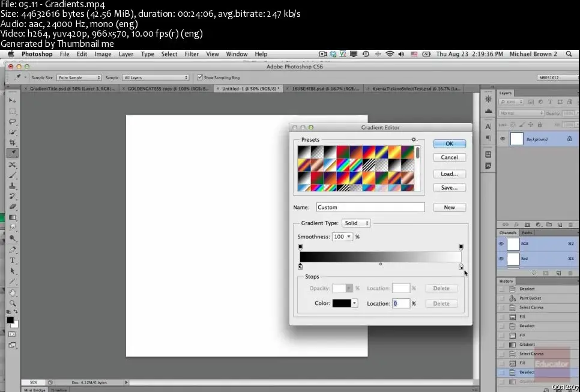The height and width of the screenshot is (392, 580).
Task: Select the Move tool
Action: pos(12,101)
